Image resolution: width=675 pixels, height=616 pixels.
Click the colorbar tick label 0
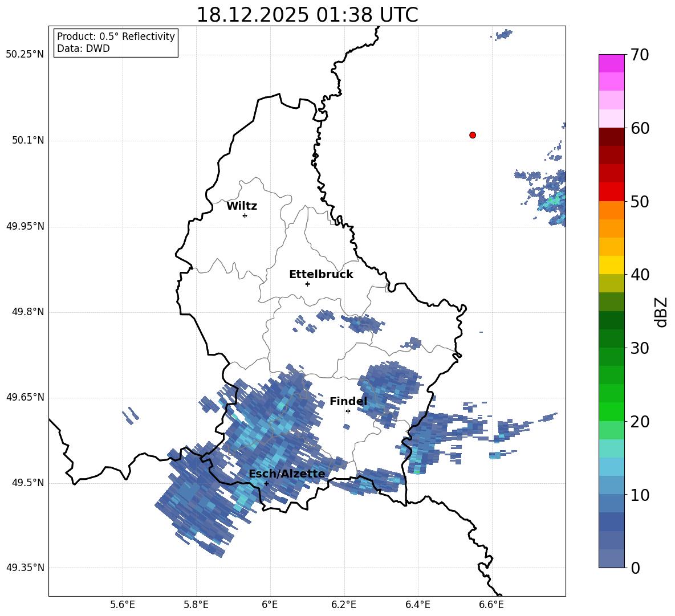pyautogui.click(x=636, y=568)
